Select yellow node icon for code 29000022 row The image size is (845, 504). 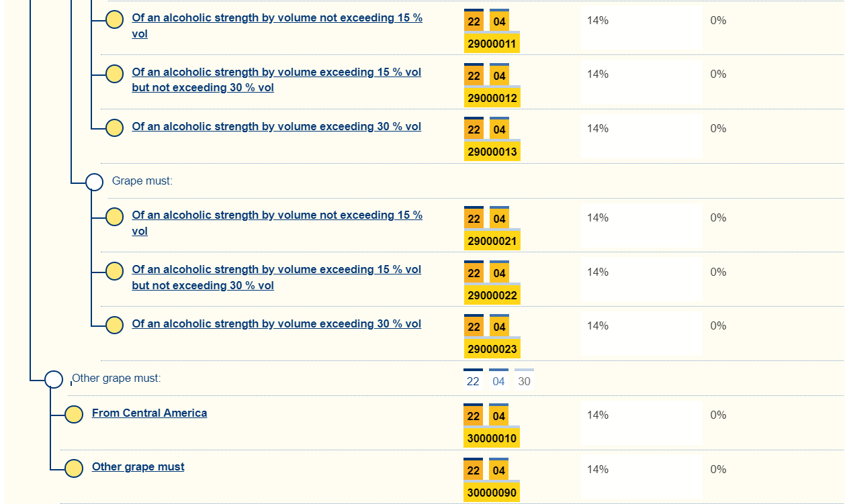(x=115, y=271)
